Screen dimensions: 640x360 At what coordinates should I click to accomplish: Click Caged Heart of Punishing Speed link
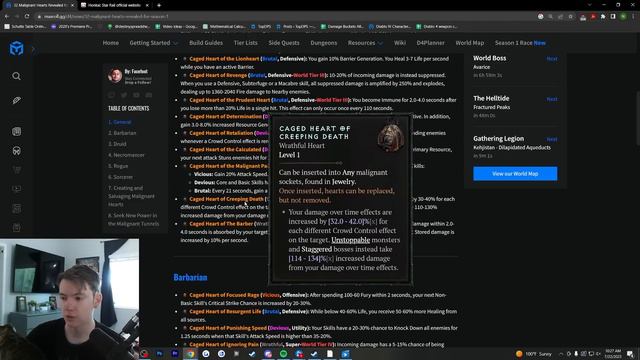228,328
